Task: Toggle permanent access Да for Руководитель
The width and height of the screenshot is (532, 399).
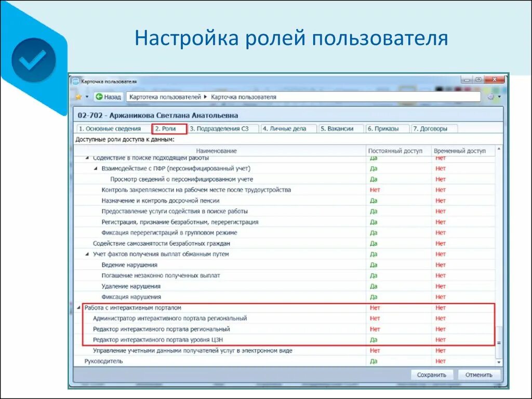Action: (x=373, y=362)
